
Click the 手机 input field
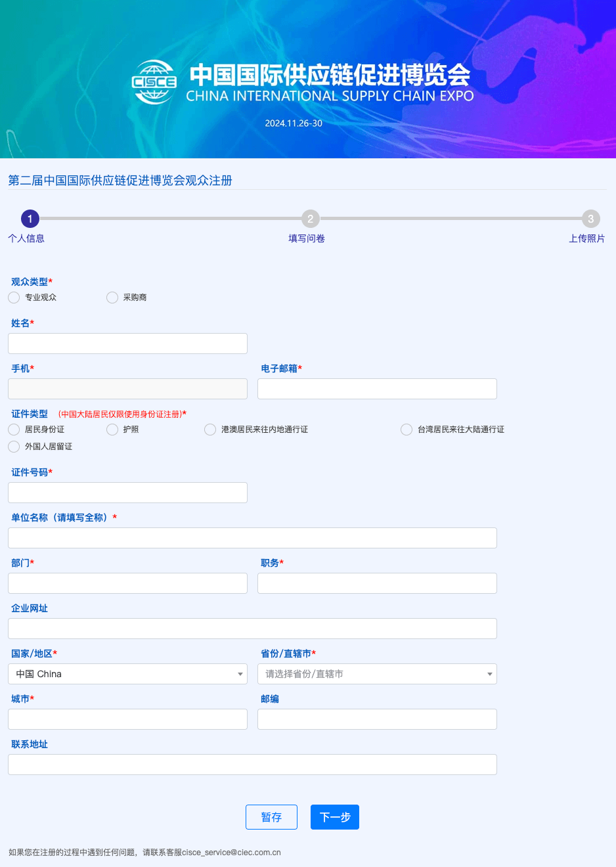click(x=127, y=389)
